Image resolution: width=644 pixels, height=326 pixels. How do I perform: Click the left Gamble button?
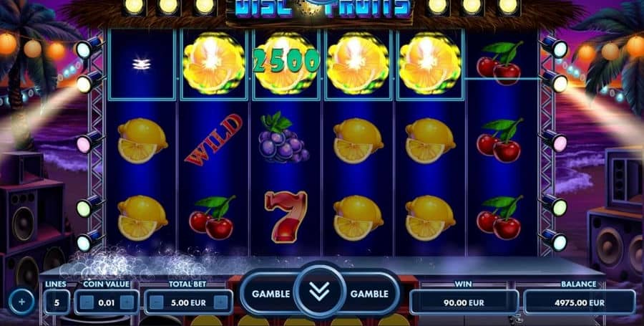(270, 294)
